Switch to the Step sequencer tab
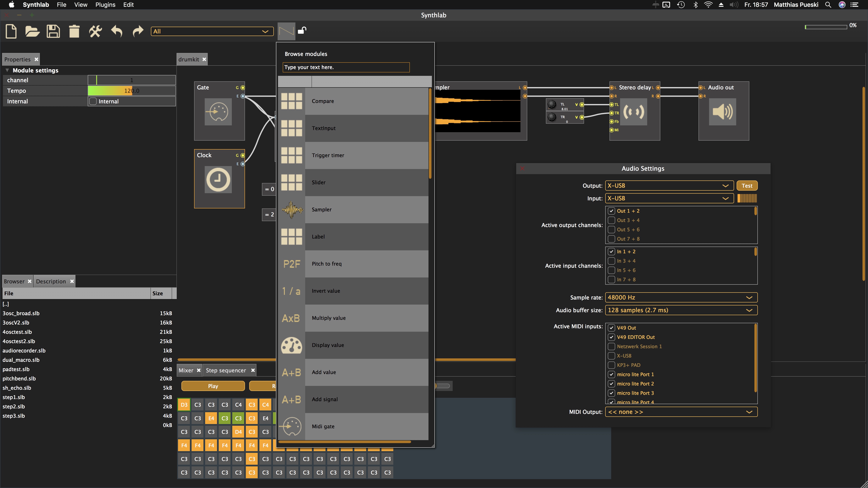868x488 pixels. point(226,370)
